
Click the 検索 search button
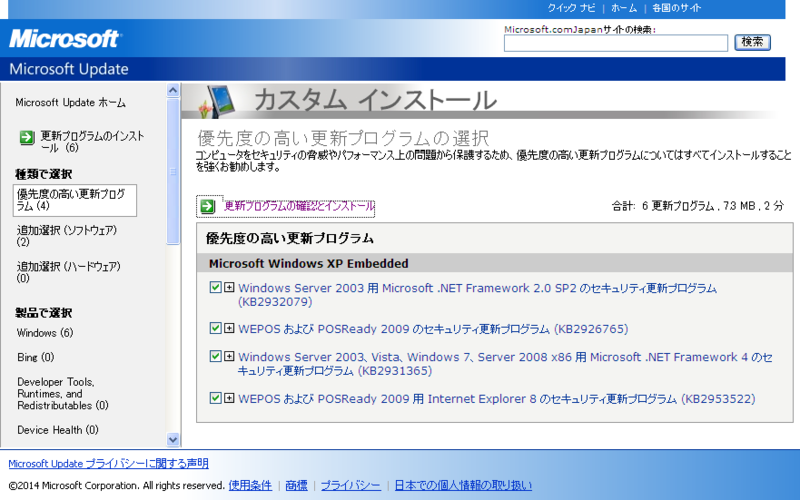(x=752, y=42)
